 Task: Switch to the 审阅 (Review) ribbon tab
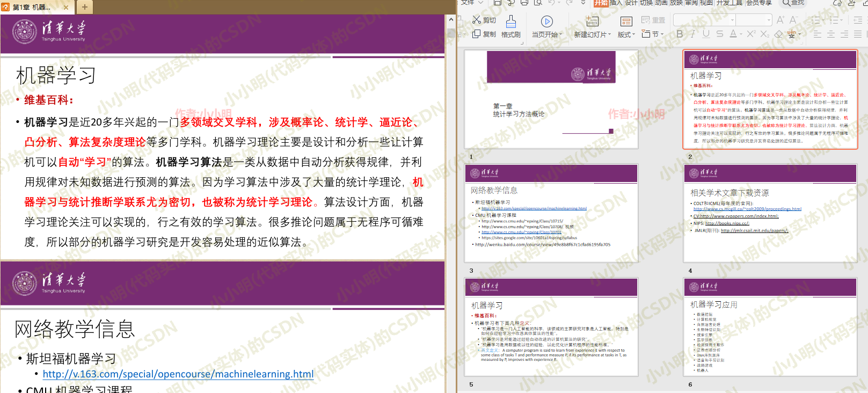tap(691, 3)
